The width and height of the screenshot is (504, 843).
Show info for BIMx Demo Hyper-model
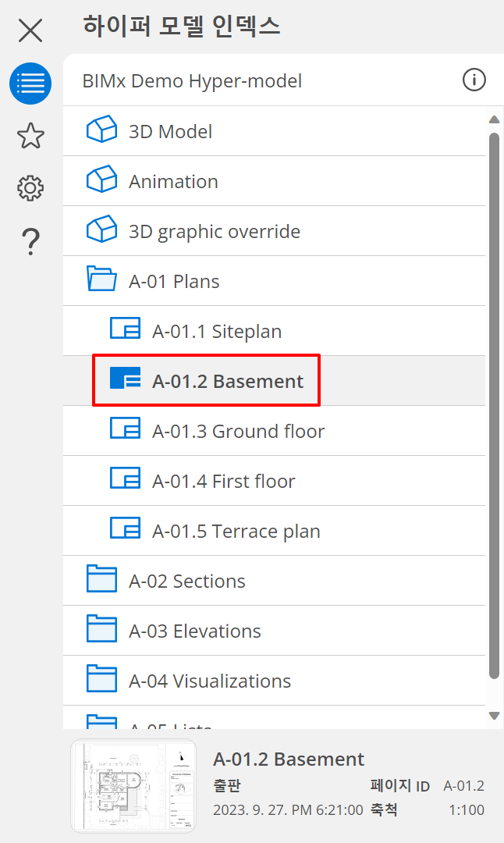[x=474, y=80]
